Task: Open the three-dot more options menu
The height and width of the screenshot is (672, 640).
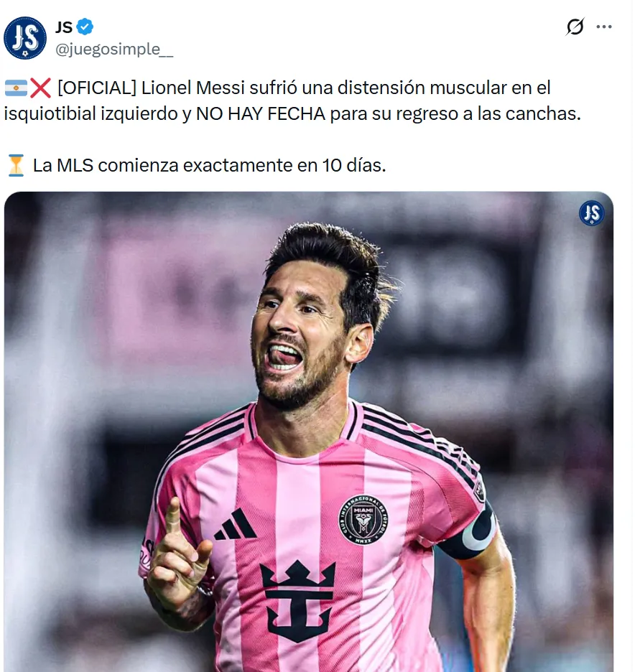Action: click(x=604, y=27)
